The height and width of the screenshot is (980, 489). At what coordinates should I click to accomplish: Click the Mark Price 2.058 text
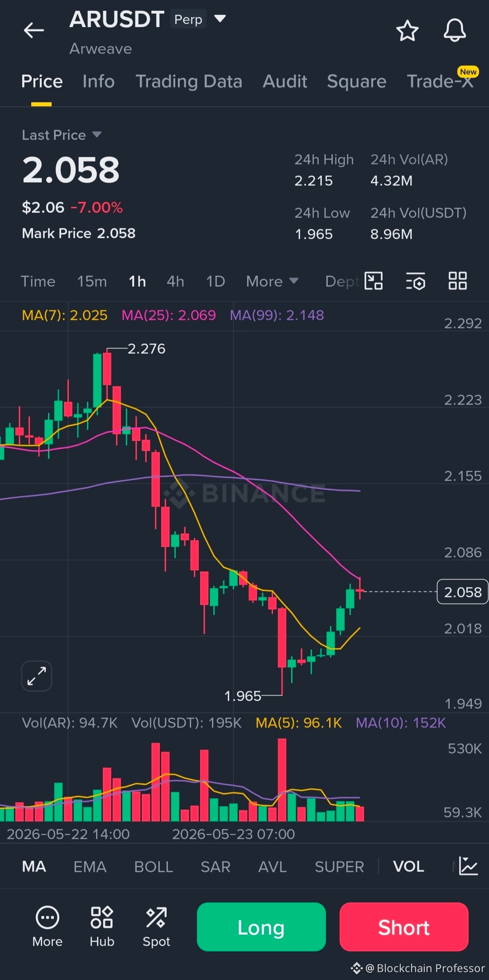[x=79, y=233]
